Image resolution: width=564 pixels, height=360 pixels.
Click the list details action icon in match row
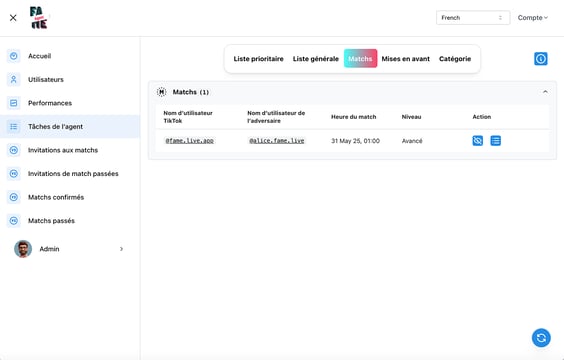click(x=496, y=141)
